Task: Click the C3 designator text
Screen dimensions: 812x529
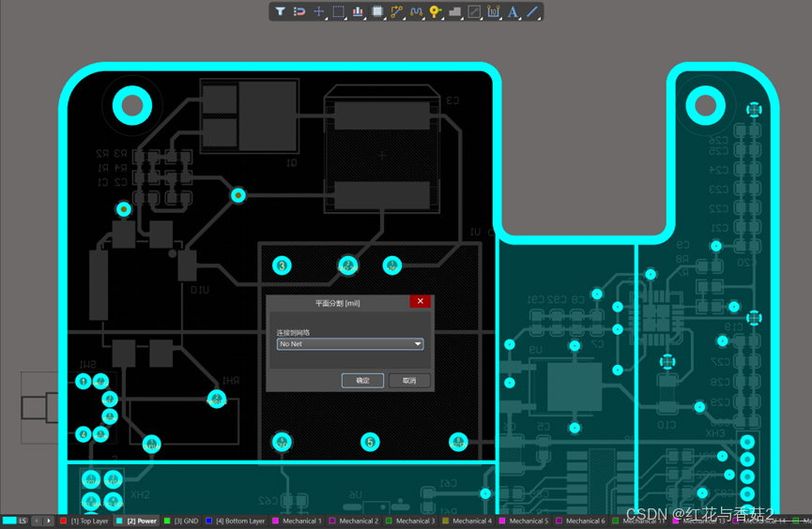Action: coord(452,100)
